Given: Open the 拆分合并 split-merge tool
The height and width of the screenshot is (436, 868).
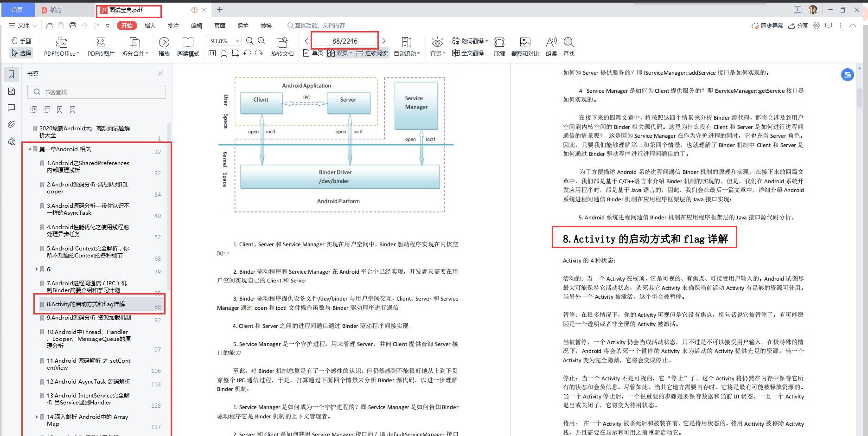Looking at the screenshot, I should point(134,47).
